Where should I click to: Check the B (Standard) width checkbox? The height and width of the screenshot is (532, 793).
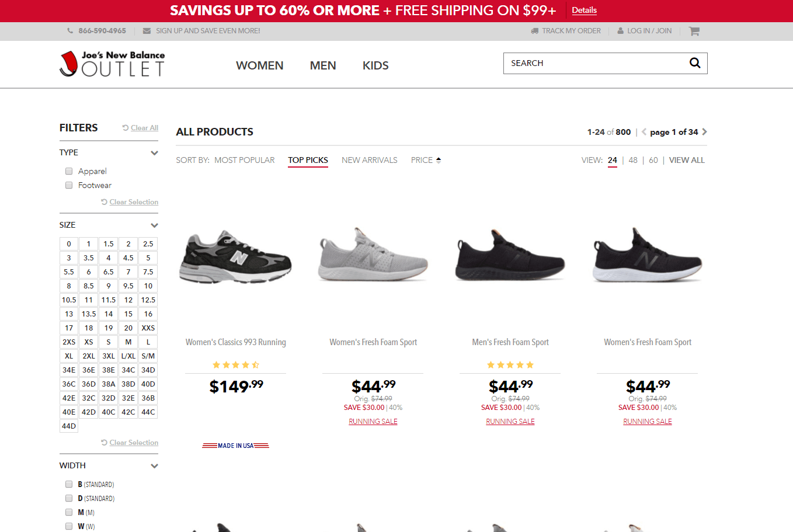69,484
